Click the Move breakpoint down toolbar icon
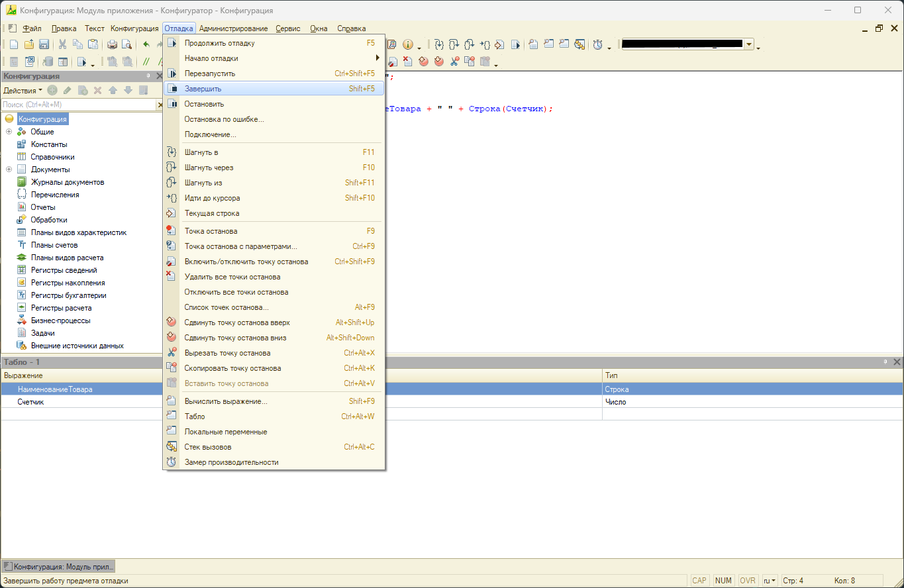Image resolution: width=904 pixels, height=588 pixels. [439, 62]
